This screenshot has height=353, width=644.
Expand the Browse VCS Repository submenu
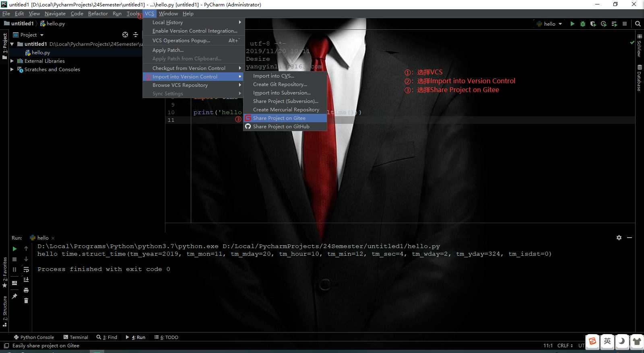193,85
